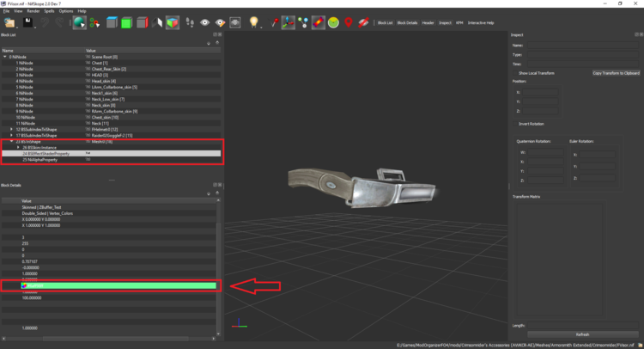Open the Load file toolbar icon
The height and width of the screenshot is (349, 644).
(x=9, y=22)
